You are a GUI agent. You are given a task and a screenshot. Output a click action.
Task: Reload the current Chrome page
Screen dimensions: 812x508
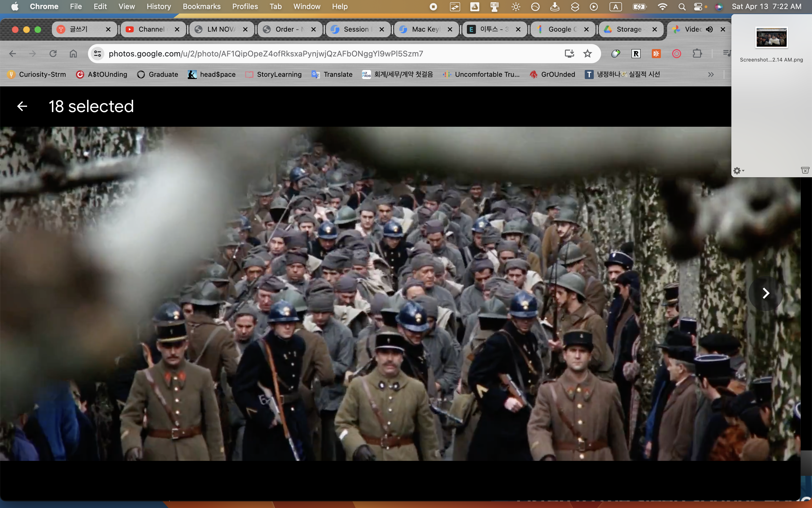point(53,54)
